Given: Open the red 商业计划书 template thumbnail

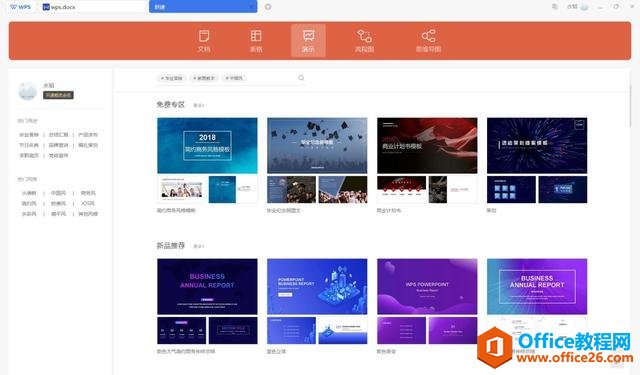Looking at the screenshot, I should point(427,146).
